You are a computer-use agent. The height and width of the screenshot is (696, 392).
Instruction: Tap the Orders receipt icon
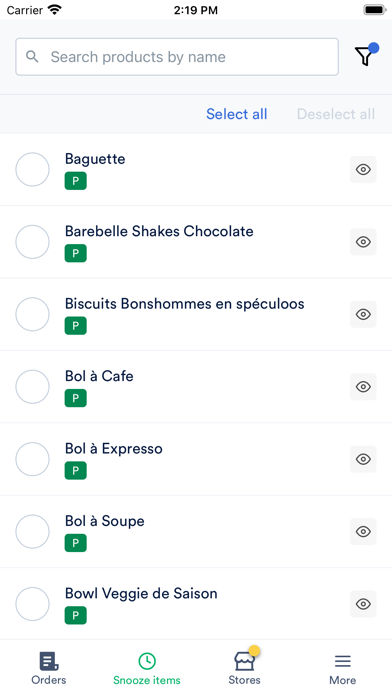[49, 661]
